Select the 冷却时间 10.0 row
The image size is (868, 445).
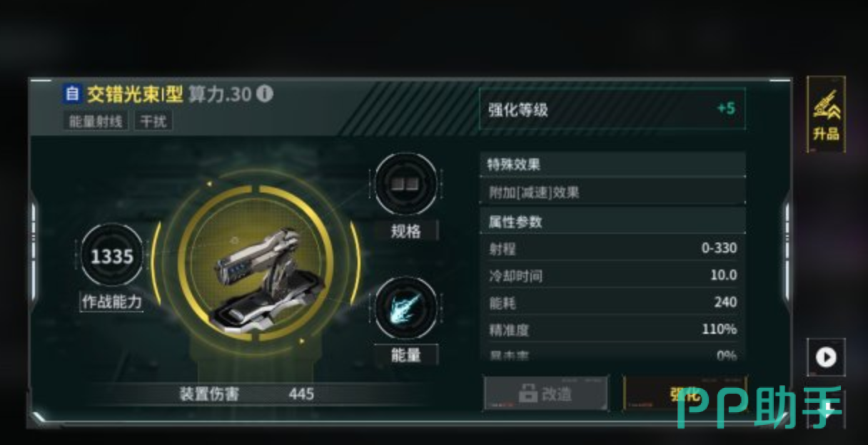[x=612, y=275]
